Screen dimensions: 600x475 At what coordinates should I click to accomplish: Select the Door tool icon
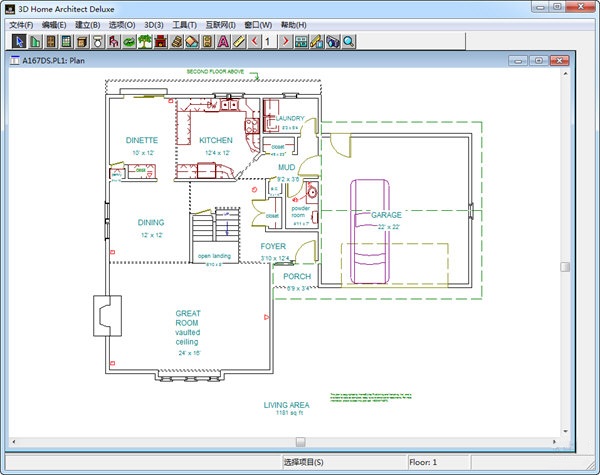pyautogui.click(x=51, y=41)
